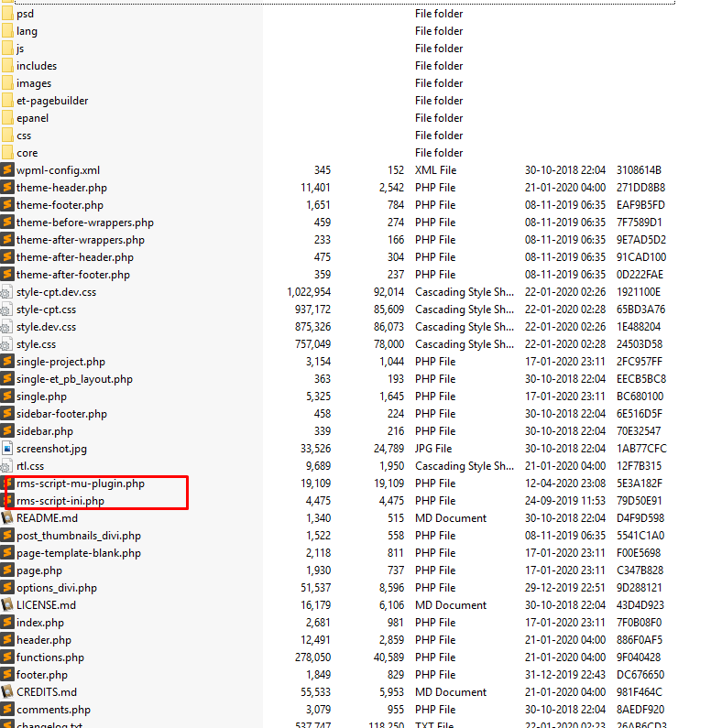This screenshot has height=728, width=722.
Task: Click CRC value 5E3A182F
Action: (x=640, y=484)
